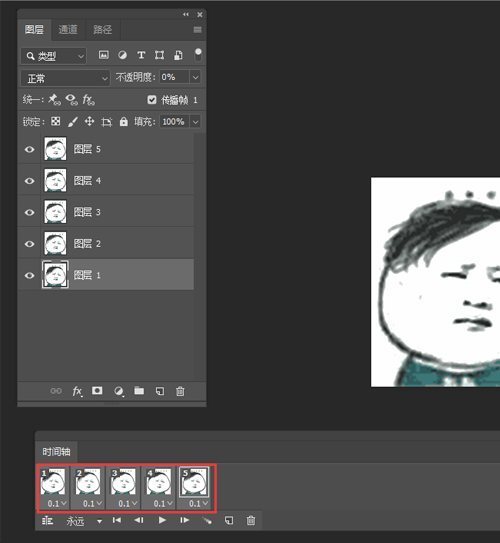500x543 pixels.
Task: Expand the 不透明度 opacity dropdown arrow
Action: click(x=195, y=77)
